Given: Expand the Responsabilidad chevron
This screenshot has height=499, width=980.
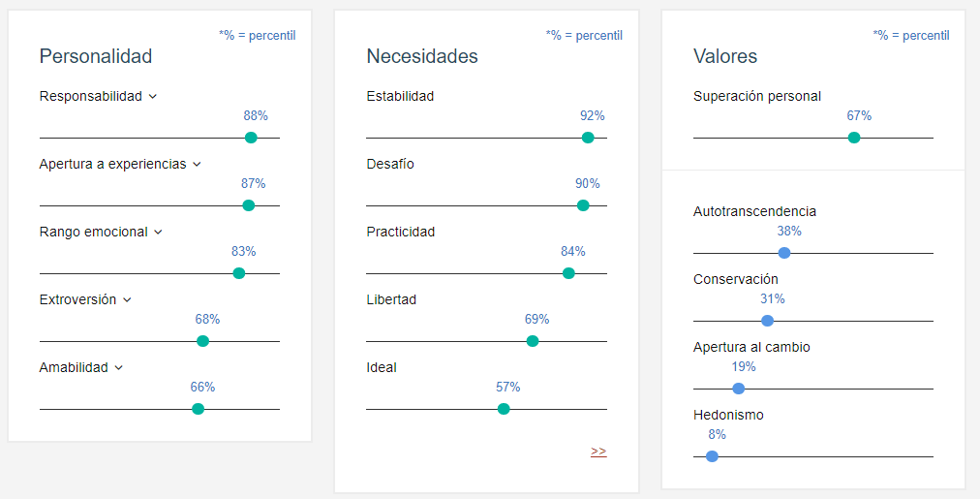Looking at the screenshot, I should pyautogui.click(x=153, y=97).
